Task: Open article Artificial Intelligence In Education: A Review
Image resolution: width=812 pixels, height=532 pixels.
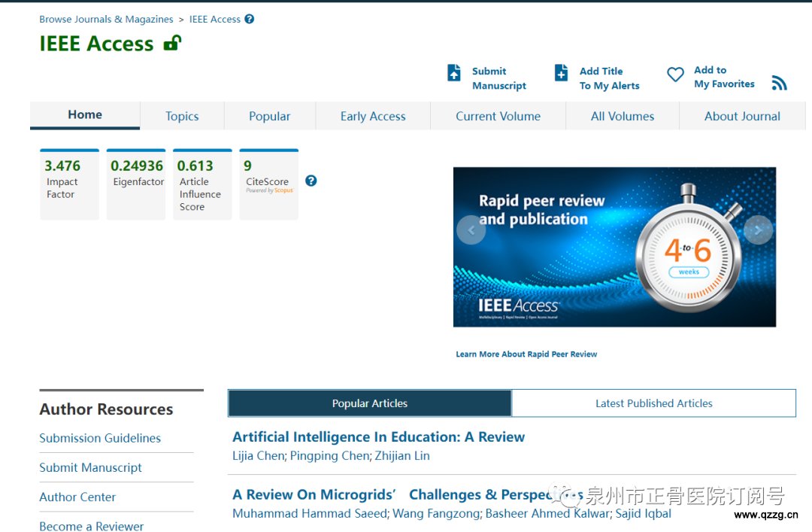Action: point(378,437)
